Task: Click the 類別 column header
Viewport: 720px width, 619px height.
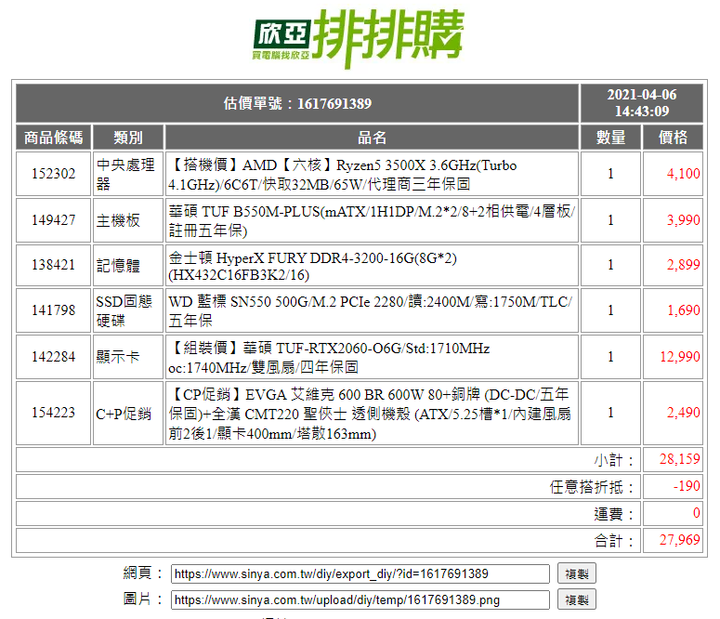Action: pos(128,137)
